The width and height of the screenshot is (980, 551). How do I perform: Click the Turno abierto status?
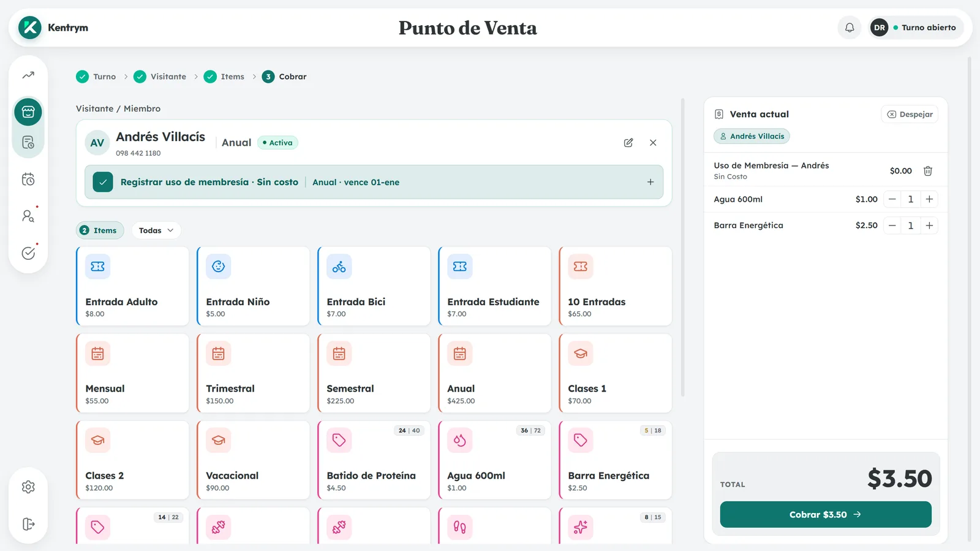coord(924,28)
